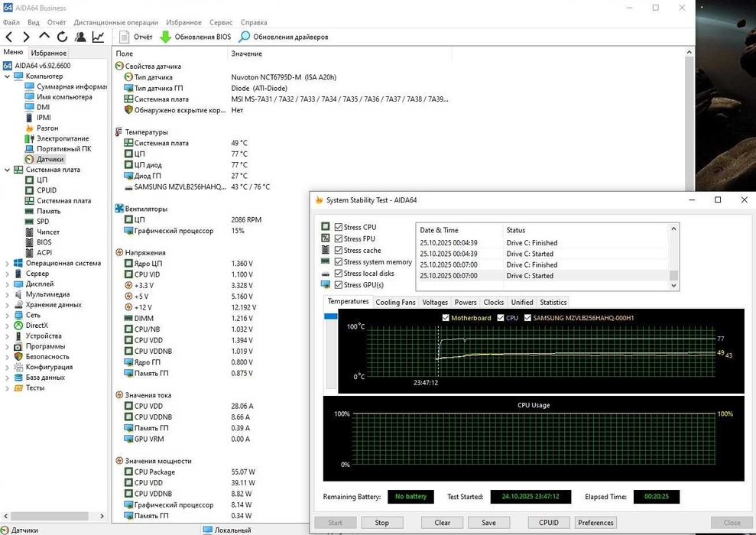Screen dimensions: 756x535
Task: Open the graph chart toolbar icon
Action: coord(99,37)
